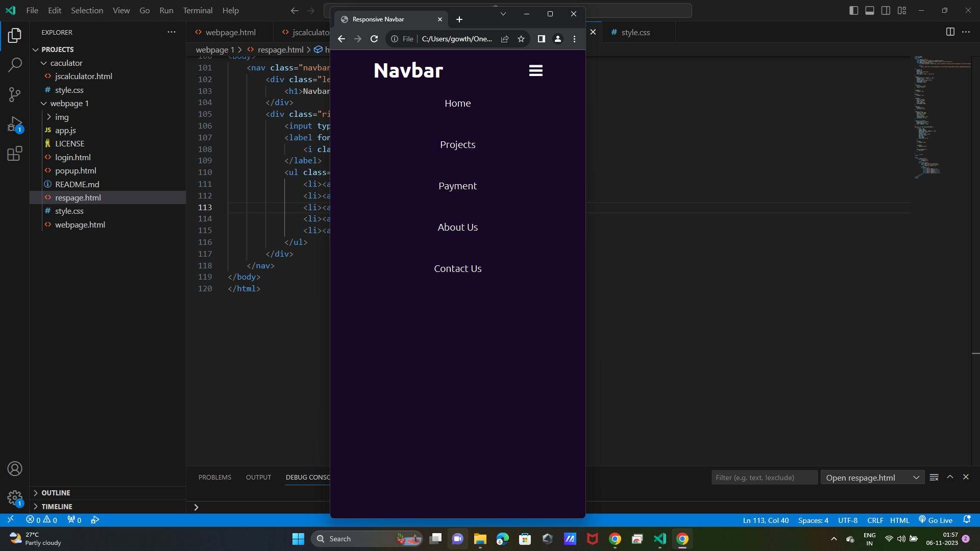980x551 pixels.
Task: Open the Terminal menu
Action: coord(198,11)
